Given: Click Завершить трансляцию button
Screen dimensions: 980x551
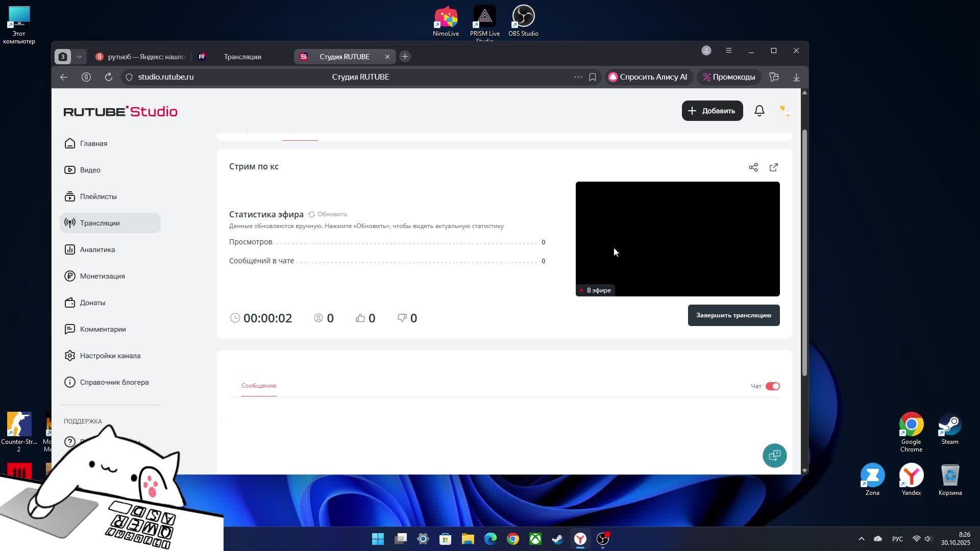Looking at the screenshot, I should click(733, 315).
